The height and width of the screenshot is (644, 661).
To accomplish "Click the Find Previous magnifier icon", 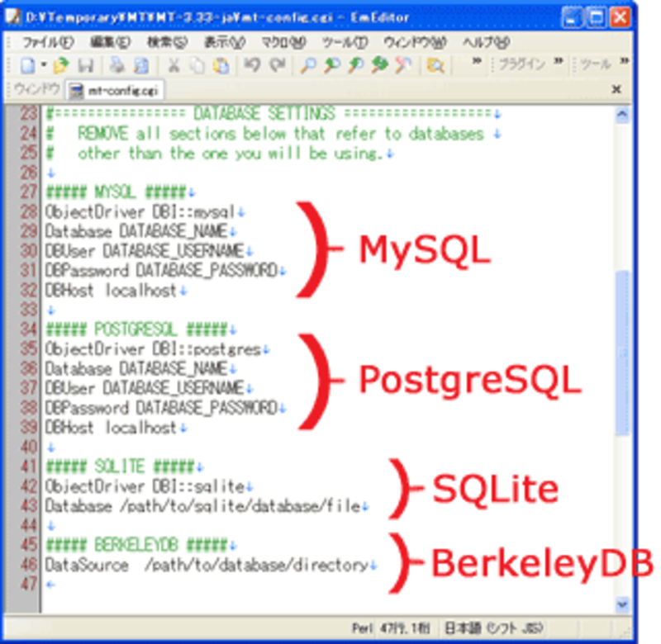I will coord(356,65).
